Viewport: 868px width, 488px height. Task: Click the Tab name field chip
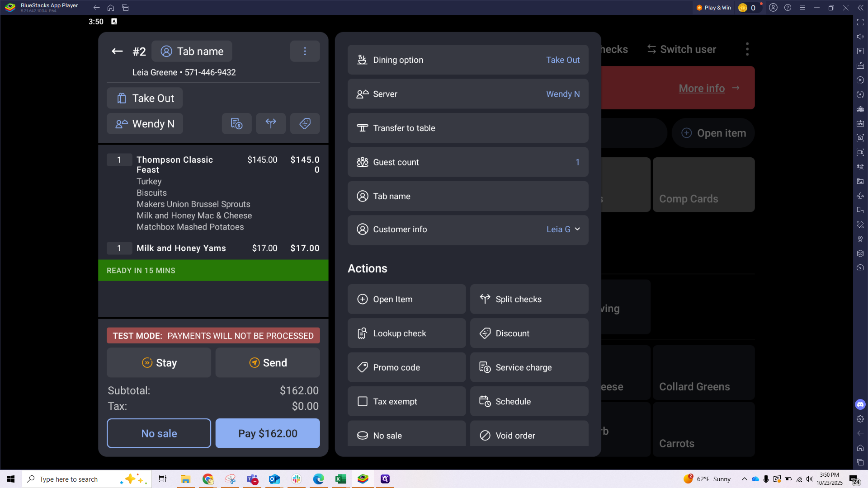point(192,52)
